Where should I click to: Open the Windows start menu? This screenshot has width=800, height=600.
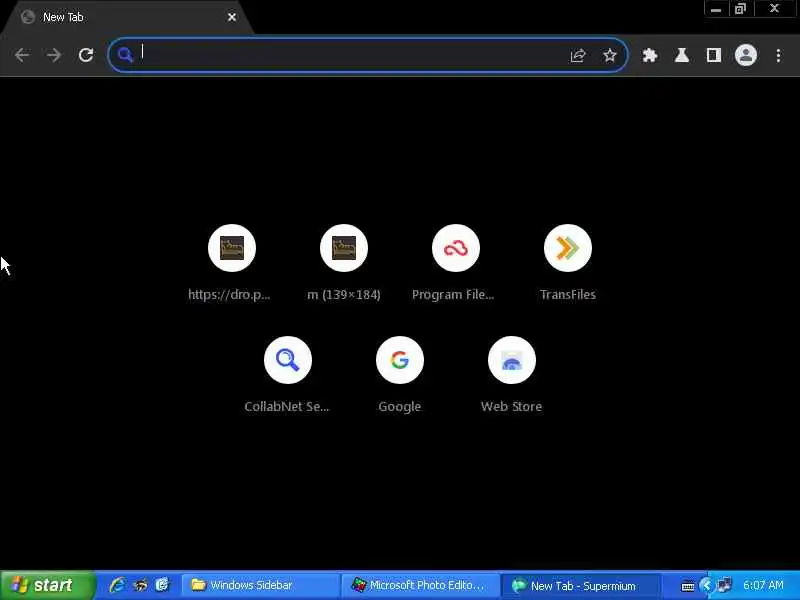pyautogui.click(x=47, y=585)
